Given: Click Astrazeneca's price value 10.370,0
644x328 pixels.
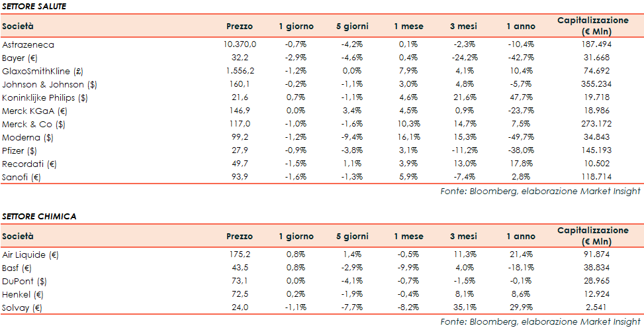Looking at the screenshot, I should (x=240, y=44).
